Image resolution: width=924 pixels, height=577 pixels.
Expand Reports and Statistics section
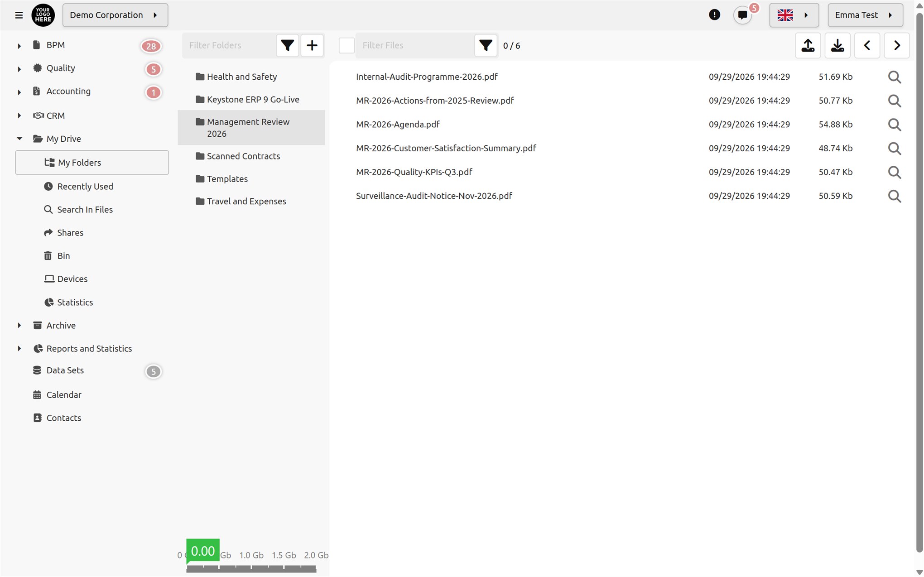19,348
